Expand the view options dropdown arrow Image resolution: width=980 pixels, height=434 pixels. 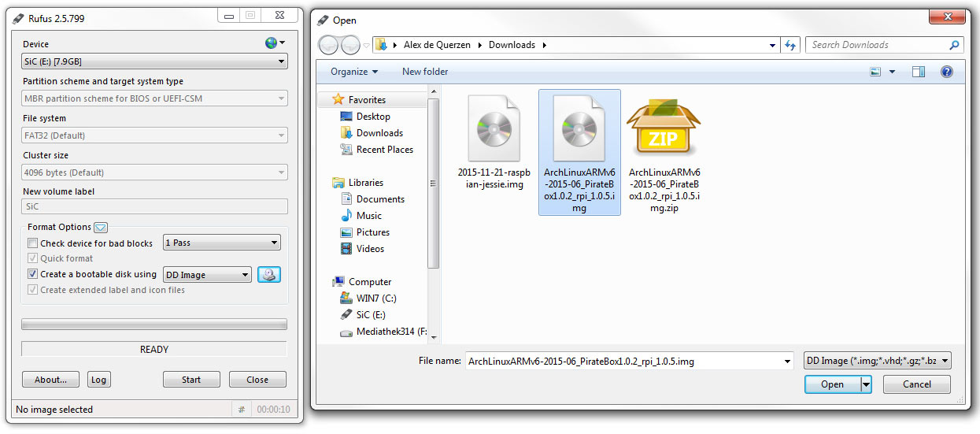click(x=892, y=72)
